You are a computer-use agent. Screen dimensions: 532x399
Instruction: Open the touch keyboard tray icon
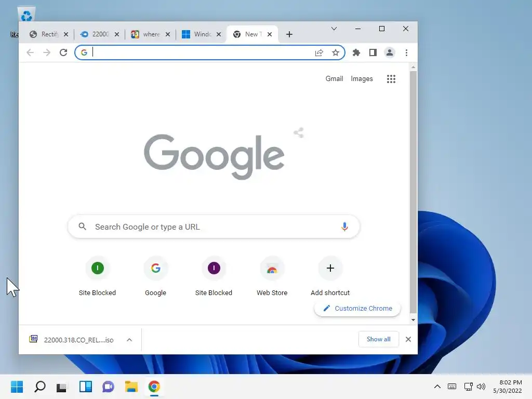[452, 387]
